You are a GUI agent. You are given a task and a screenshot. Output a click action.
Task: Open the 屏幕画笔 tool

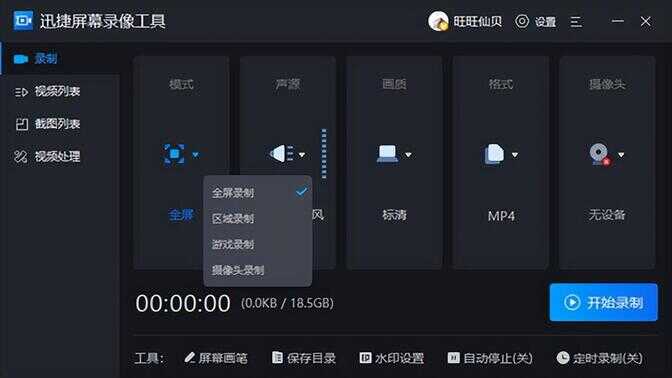point(216,358)
